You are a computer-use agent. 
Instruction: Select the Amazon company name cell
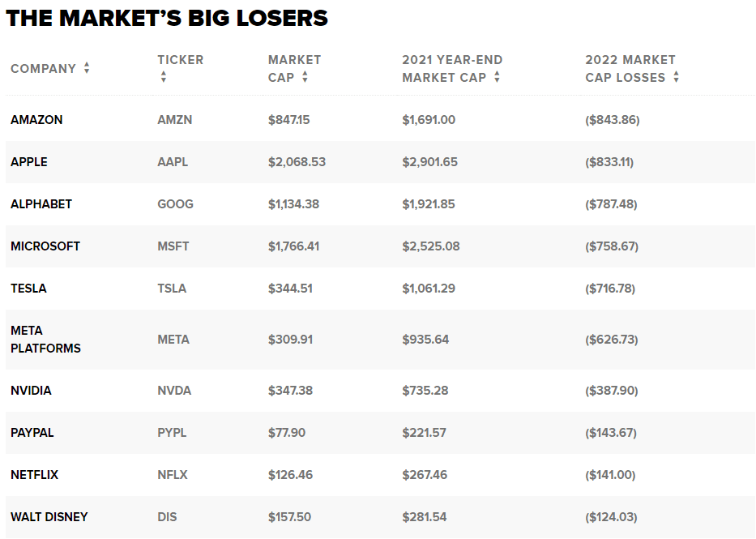[36, 120]
